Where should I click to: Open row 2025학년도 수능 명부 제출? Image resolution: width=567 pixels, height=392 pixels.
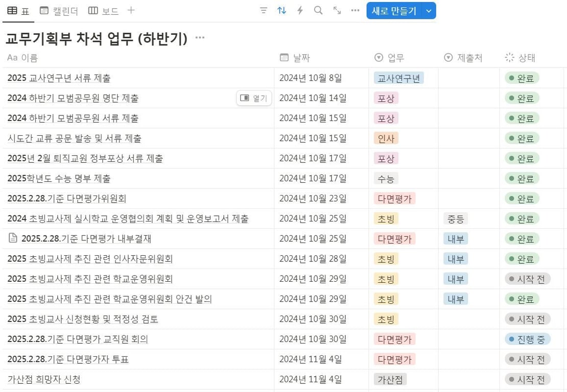tap(59, 179)
